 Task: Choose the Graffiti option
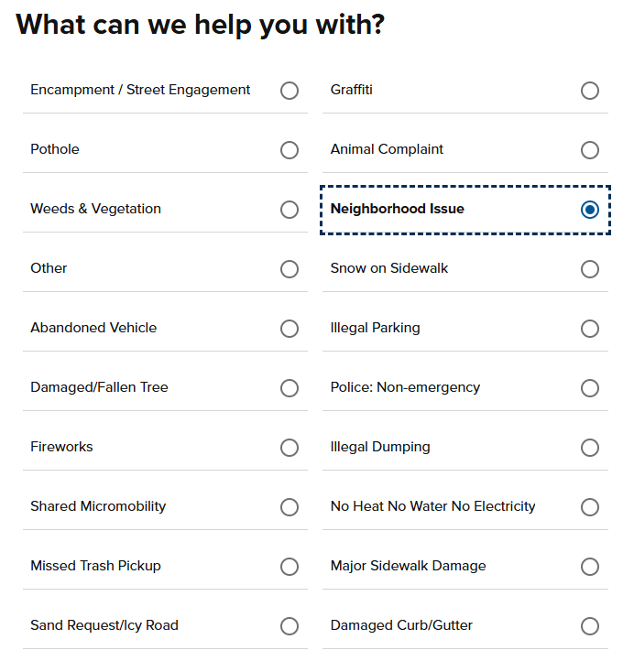pos(590,91)
